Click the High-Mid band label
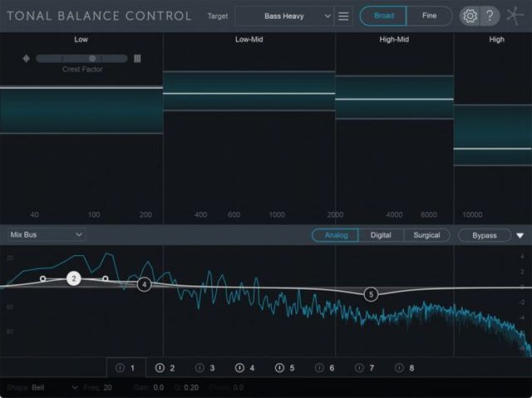532x398 pixels. click(394, 39)
